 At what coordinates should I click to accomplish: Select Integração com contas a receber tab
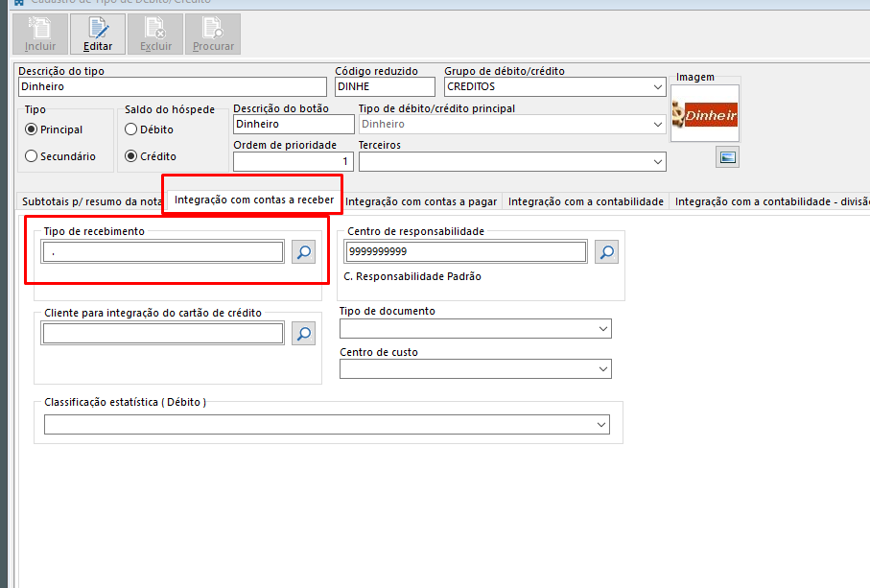pyautogui.click(x=254, y=200)
